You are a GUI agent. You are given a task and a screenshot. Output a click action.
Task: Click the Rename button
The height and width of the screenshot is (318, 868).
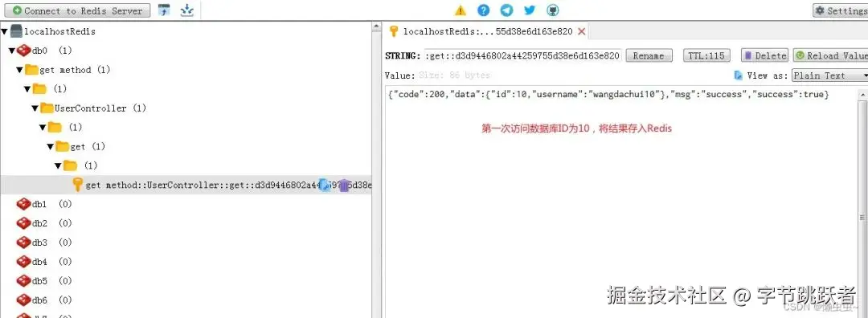click(x=649, y=56)
